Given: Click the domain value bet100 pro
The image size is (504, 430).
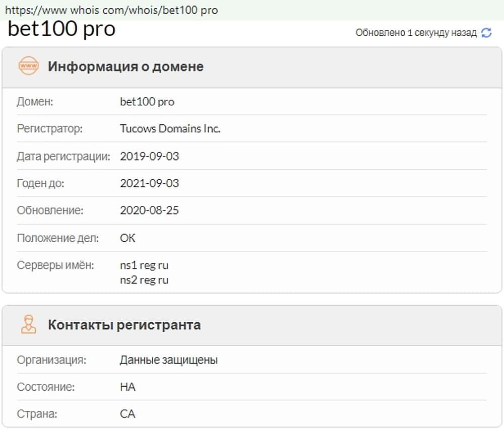Looking at the screenshot, I should [147, 102].
